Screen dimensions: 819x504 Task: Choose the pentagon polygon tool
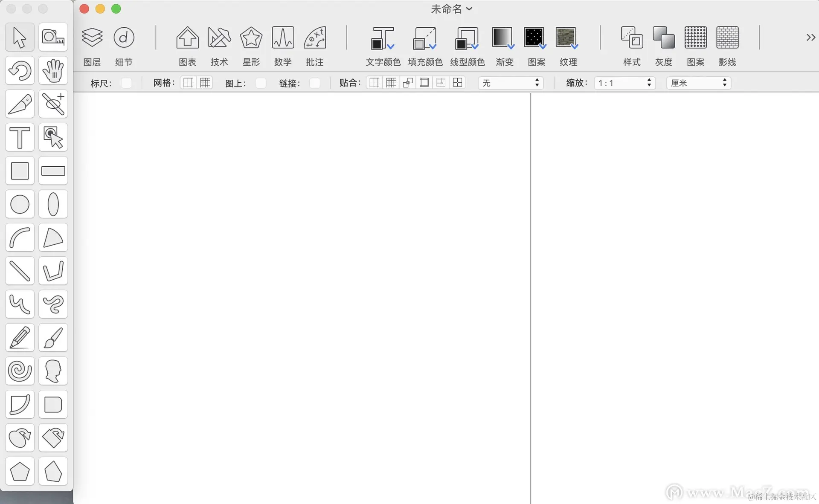(x=20, y=471)
